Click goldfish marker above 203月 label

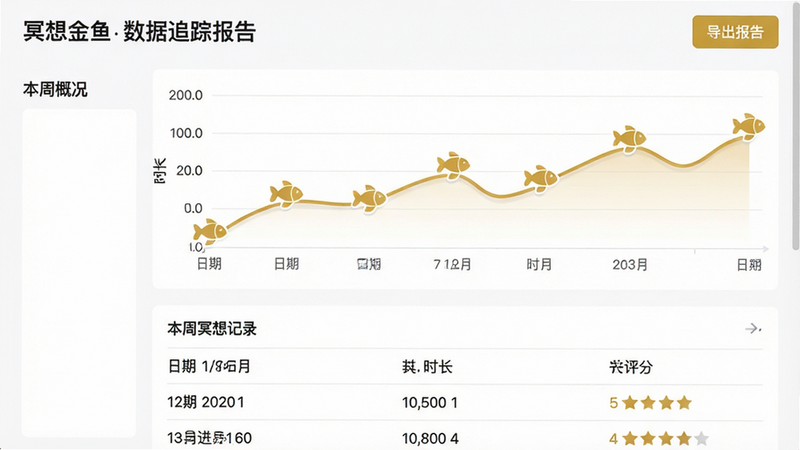click(x=629, y=138)
